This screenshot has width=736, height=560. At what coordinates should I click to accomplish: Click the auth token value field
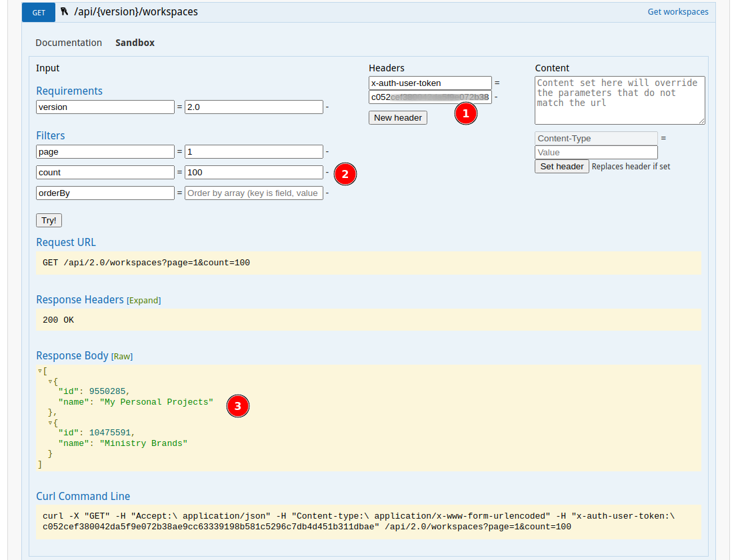(430, 97)
